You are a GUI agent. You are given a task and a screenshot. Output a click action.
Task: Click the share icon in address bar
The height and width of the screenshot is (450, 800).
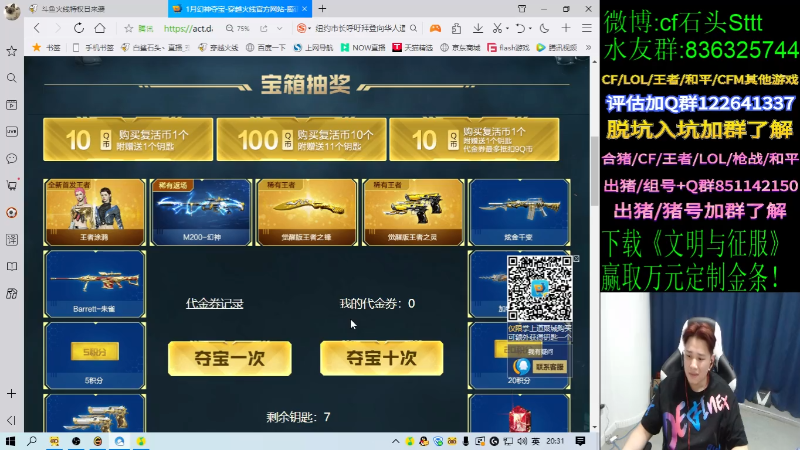point(264,29)
